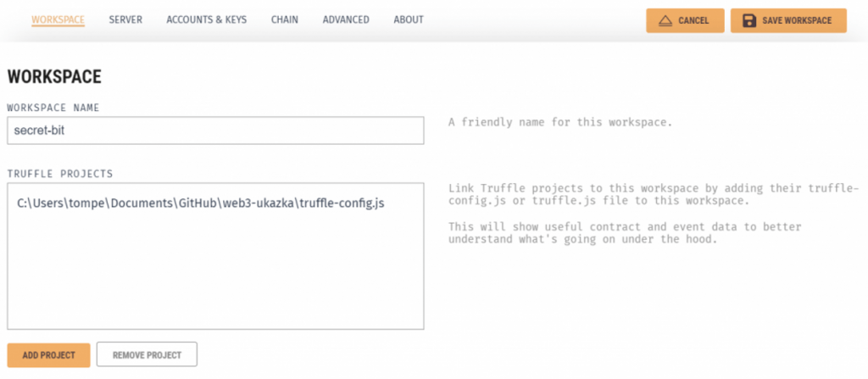Screen dimensions: 868x379
Task: Go to the Chain tab
Action: tap(285, 20)
